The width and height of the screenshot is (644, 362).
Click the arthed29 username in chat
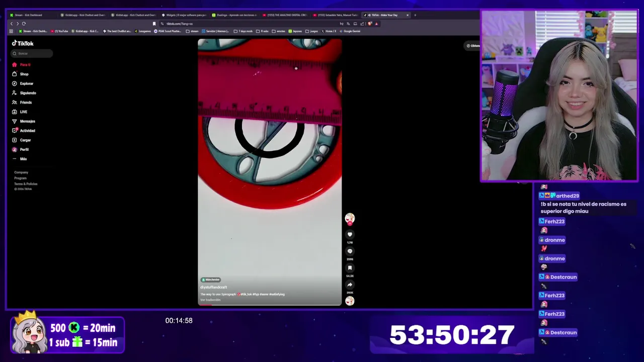[x=568, y=196]
